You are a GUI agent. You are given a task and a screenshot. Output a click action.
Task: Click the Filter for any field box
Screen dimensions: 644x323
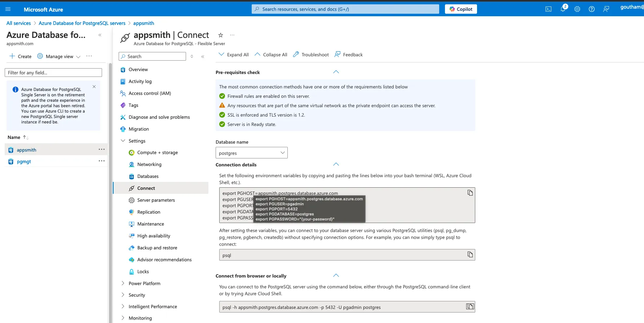point(53,73)
